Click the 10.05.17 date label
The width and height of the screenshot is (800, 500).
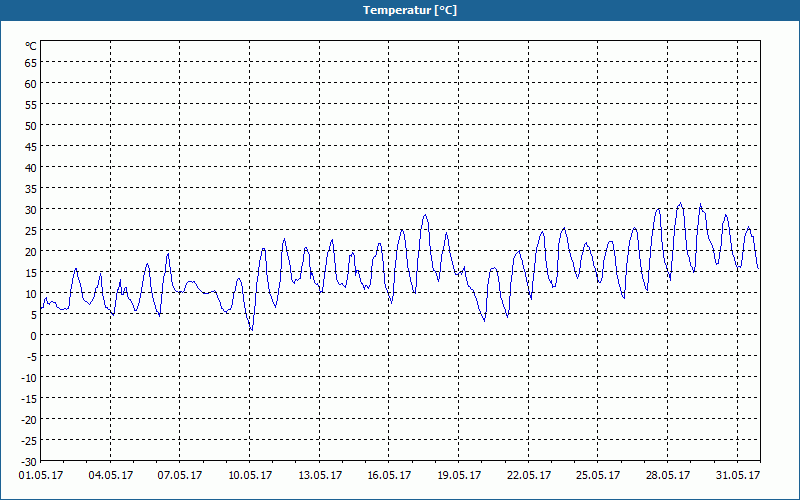coord(250,476)
